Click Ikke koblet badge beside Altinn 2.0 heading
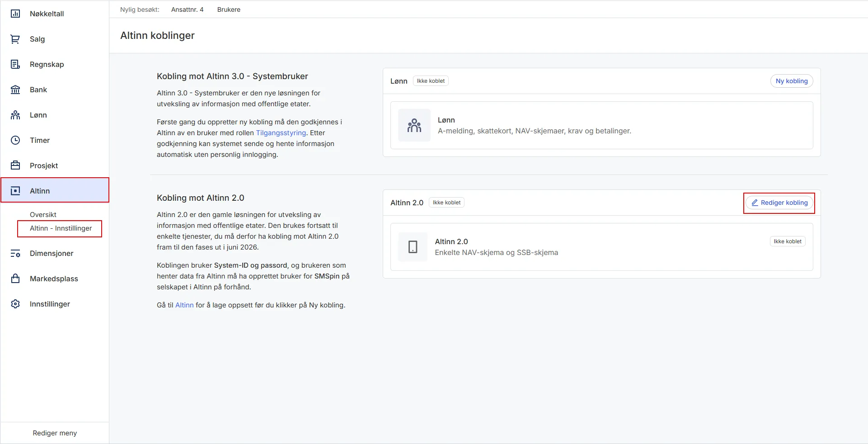868x444 pixels. pos(446,203)
